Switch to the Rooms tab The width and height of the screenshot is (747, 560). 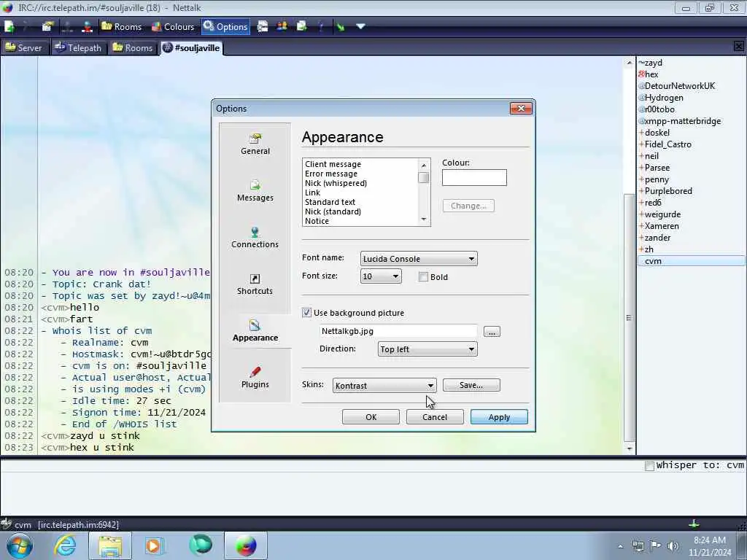click(133, 47)
